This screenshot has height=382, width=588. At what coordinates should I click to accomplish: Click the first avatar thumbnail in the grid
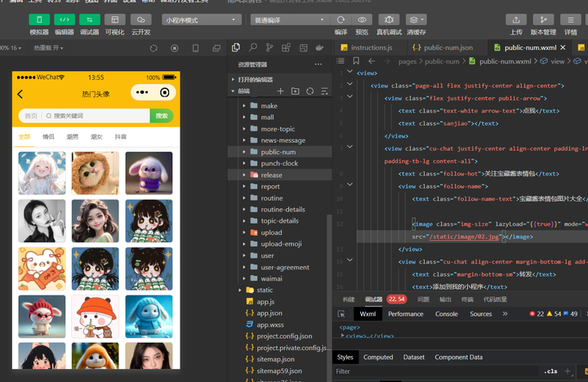pos(42,172)
